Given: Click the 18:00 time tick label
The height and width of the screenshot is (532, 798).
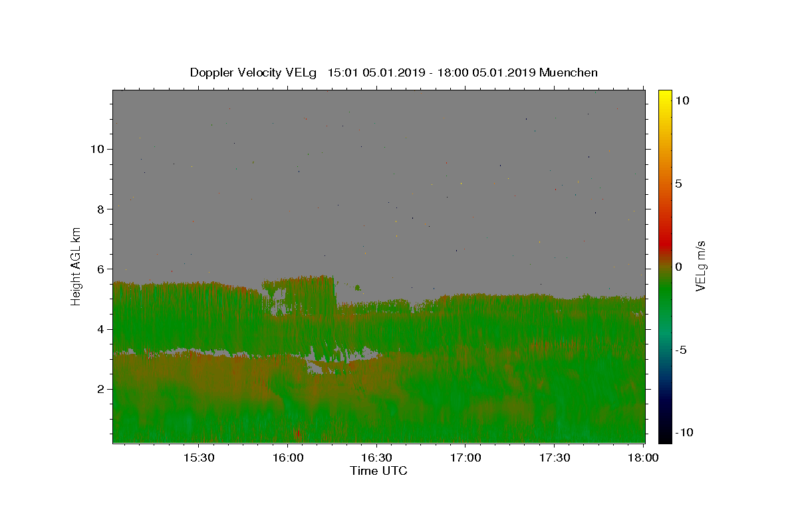Looking at the screenshot, I should point(644,458).
